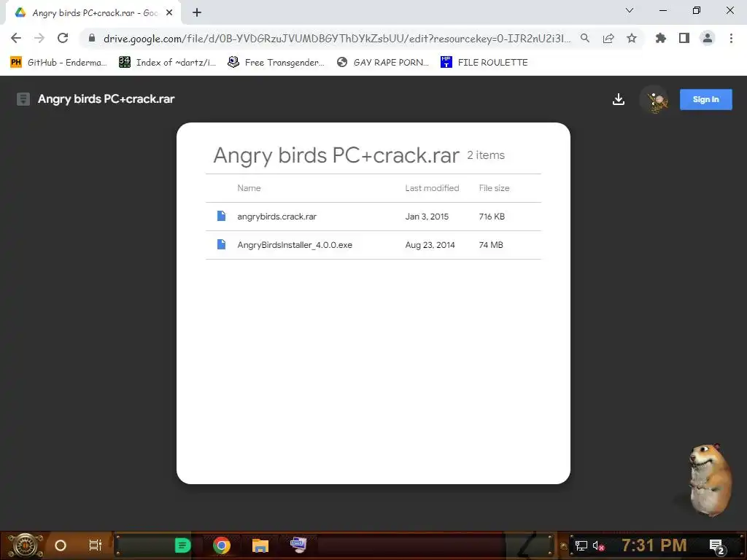Open the tab search chevron
747x560 pixels.
point(630,10)
